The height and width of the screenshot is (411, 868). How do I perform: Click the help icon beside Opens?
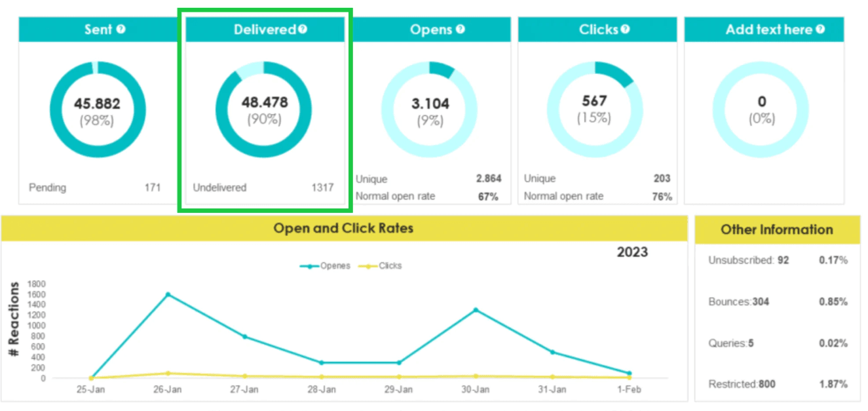[461, 29]
